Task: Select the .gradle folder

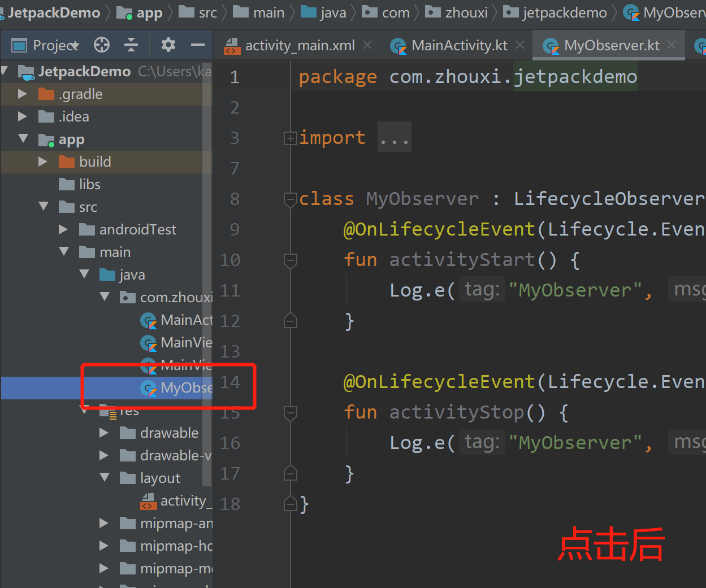Action: click(106, 94)
